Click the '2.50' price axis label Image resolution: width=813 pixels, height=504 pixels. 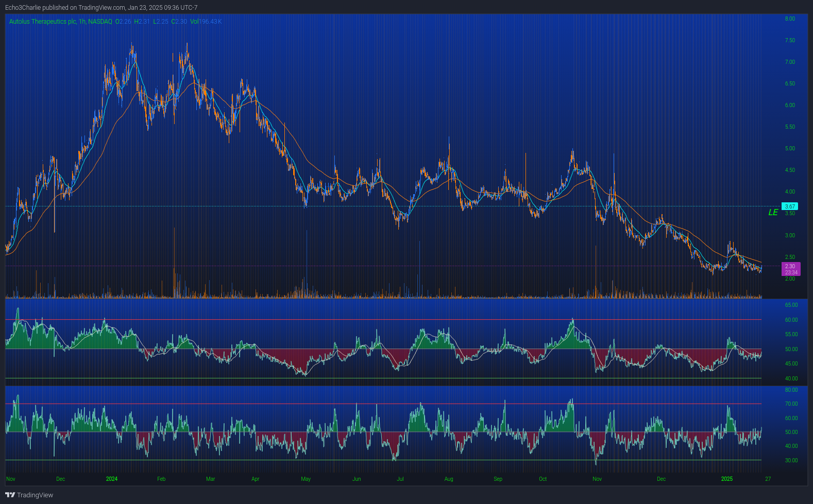790,257
